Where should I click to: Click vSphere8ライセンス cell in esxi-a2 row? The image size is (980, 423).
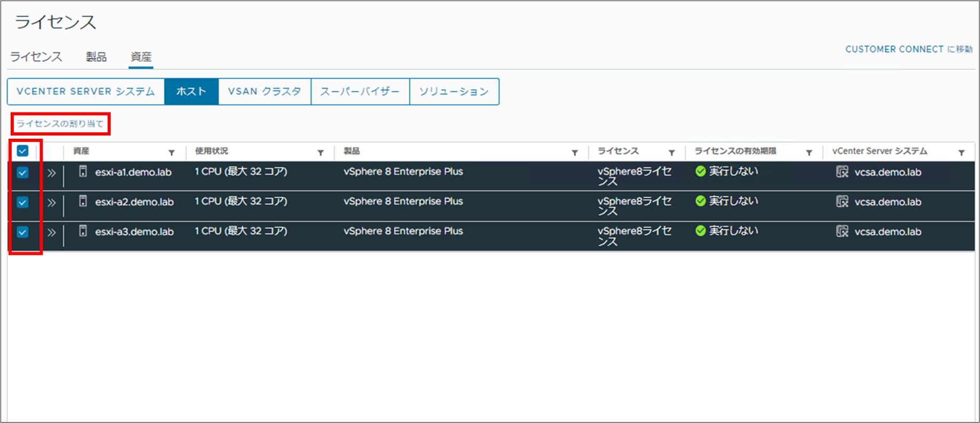coord(634,206)
